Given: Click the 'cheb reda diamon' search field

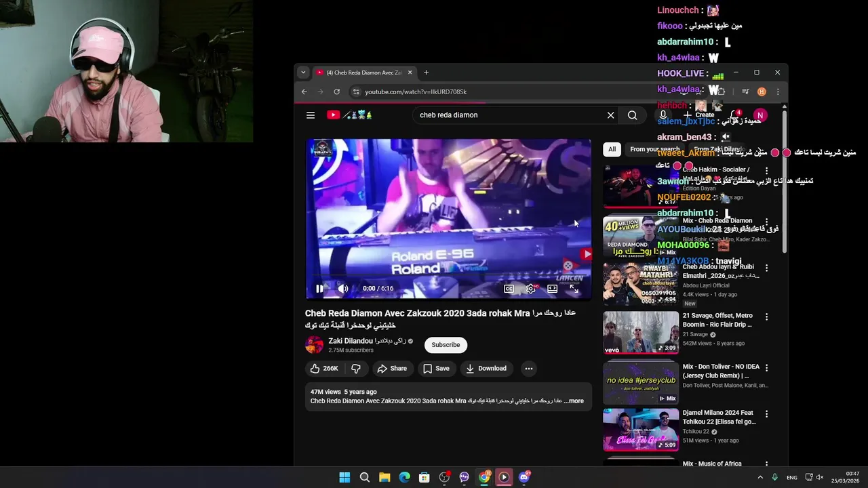Looking at the screenshot, I should click(x=509, y=115).
